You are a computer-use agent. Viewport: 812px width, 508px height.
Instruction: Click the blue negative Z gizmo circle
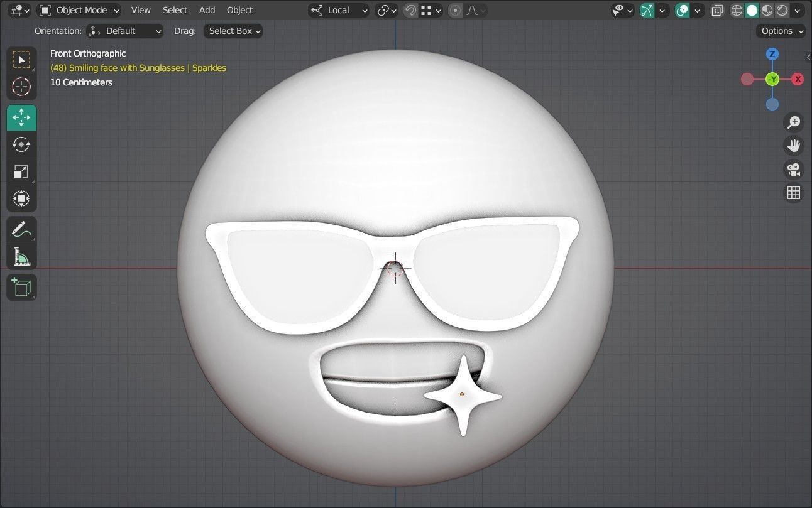point(772,104)
